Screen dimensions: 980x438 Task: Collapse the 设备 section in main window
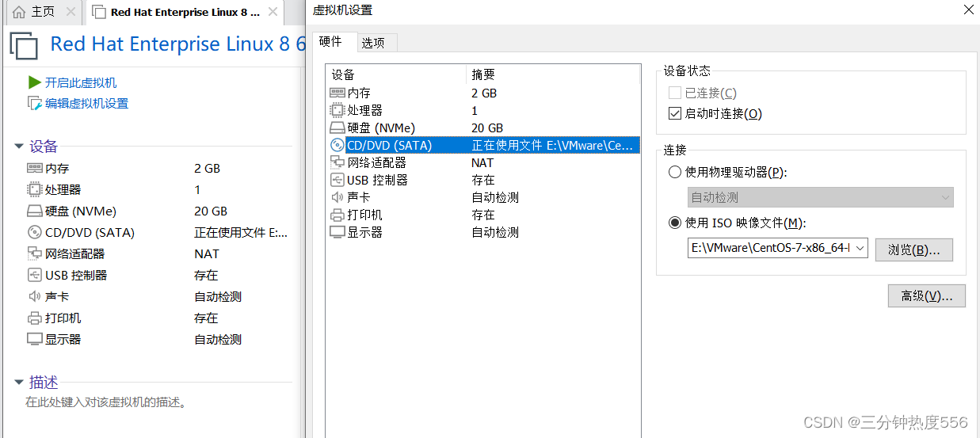pyautogui.click(x=19, y=147)
